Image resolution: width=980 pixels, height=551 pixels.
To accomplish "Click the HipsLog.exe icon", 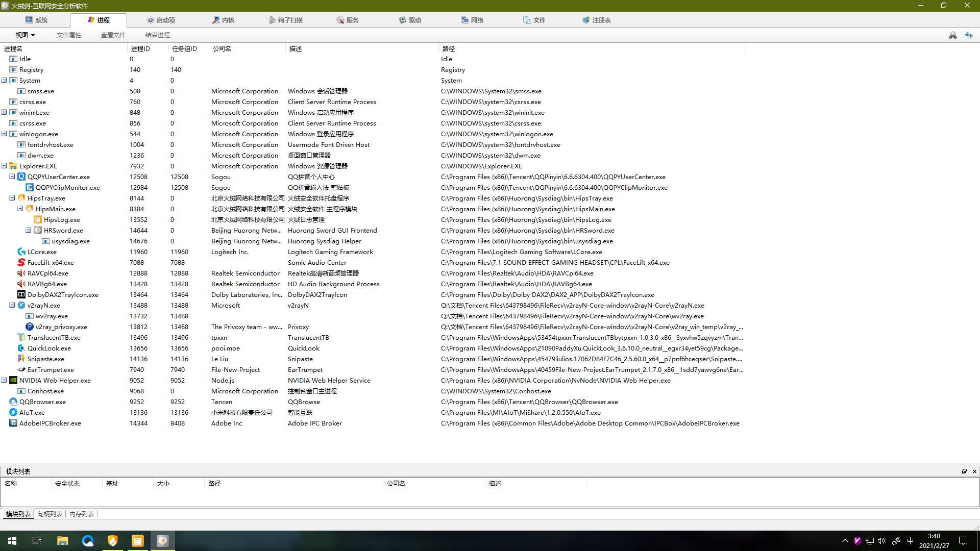I will pos(38,220).
